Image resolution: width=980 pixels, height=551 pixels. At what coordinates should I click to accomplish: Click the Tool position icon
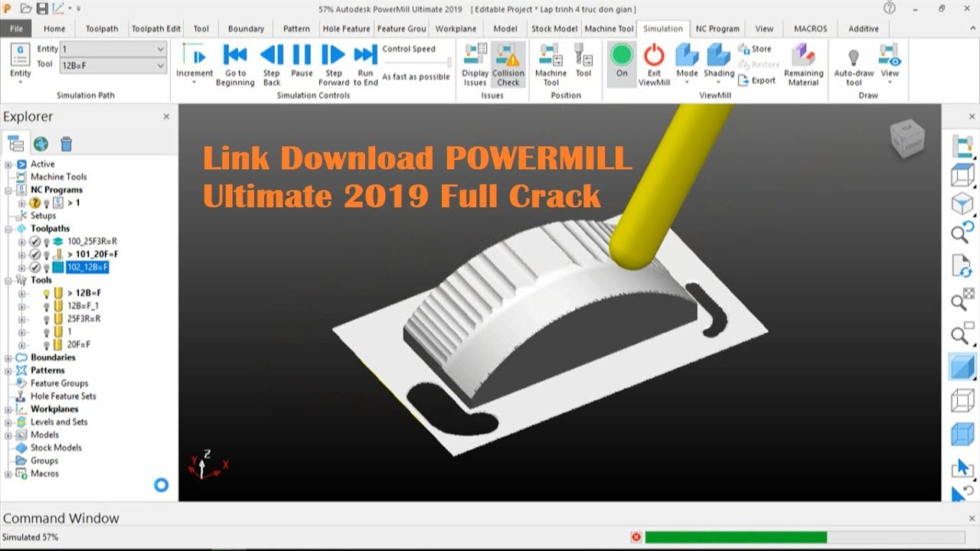click(x=583, y=61)
